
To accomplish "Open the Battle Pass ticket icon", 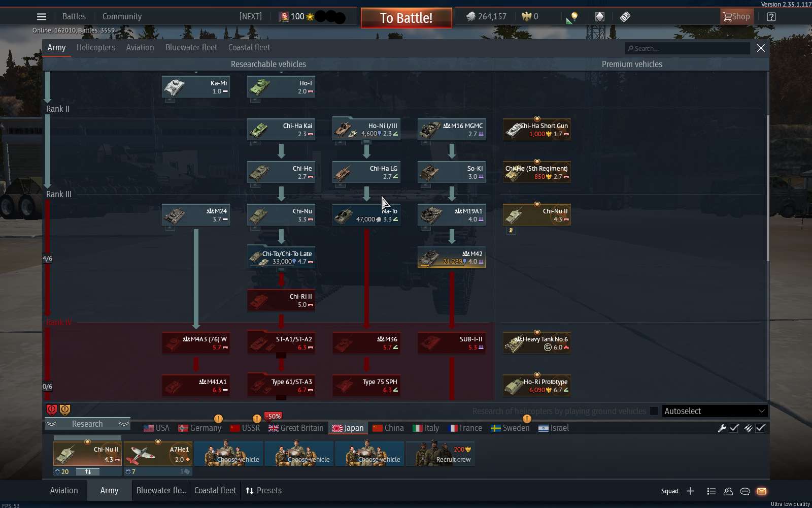I will (625, 17).
